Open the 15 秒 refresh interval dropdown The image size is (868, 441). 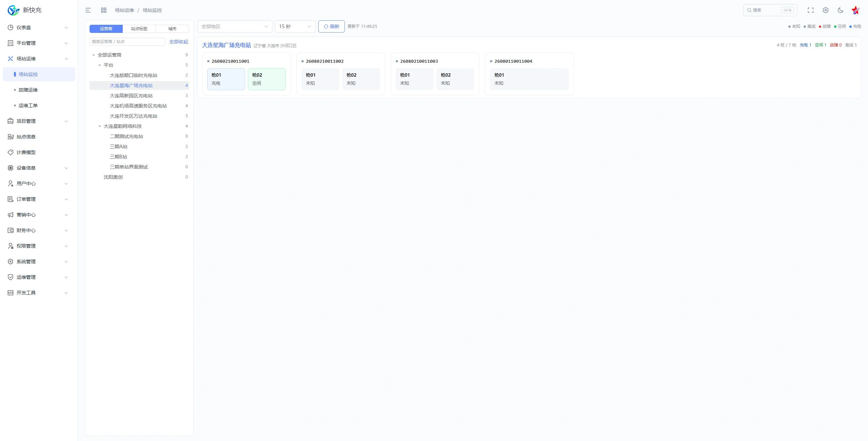point(295,26)
